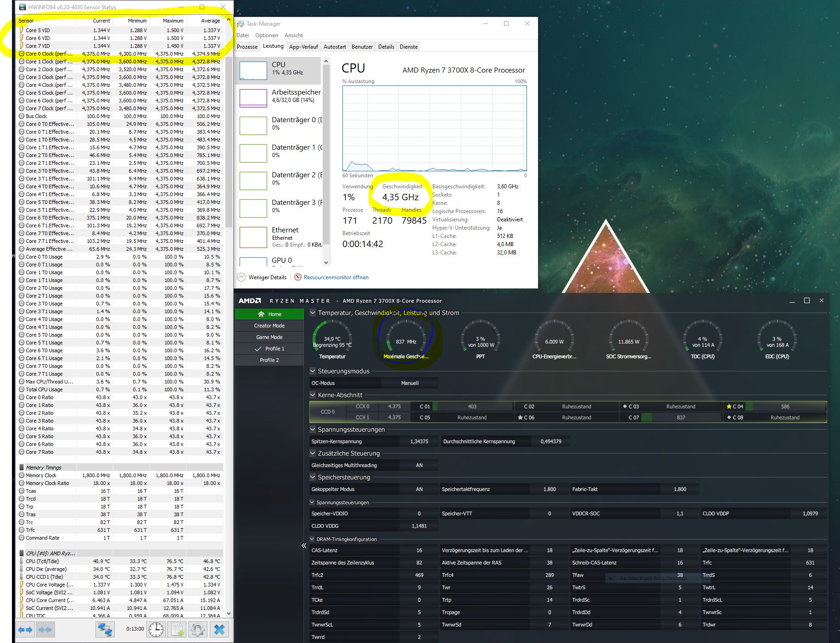
Task: Click the Task-Manager title bar icon
Action: coord(241,24)
